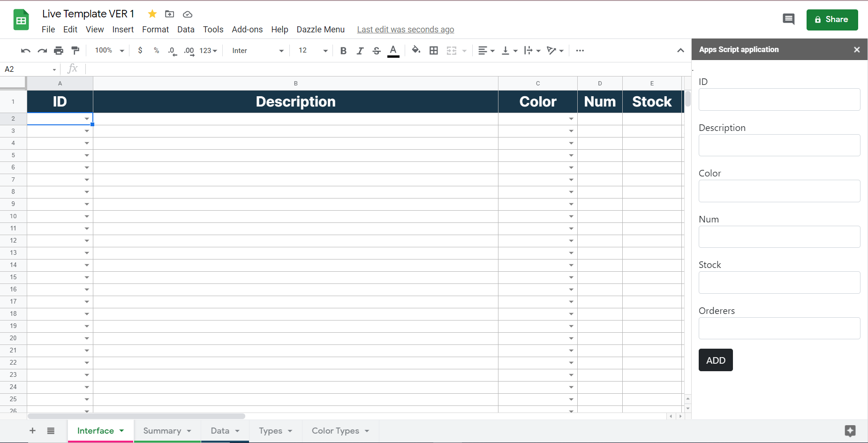Switch to the Color Types sheet tab
The width and height of the screenshot is (868, 443).
[x=335, y=430]
